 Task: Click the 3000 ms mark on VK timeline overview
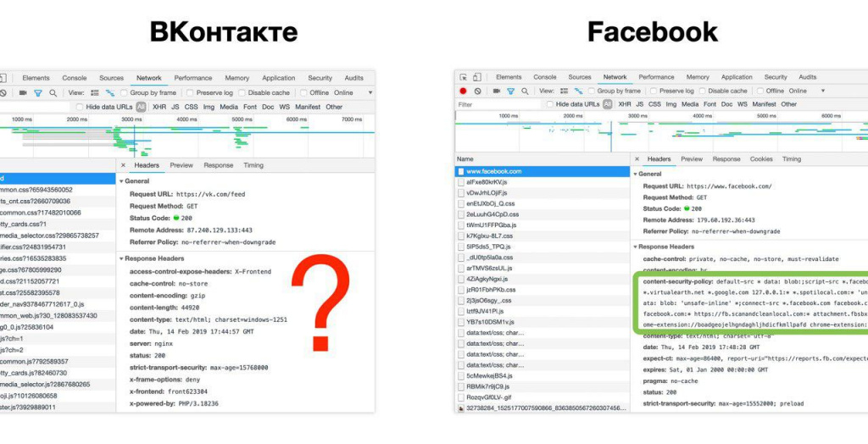pos(131,119)
